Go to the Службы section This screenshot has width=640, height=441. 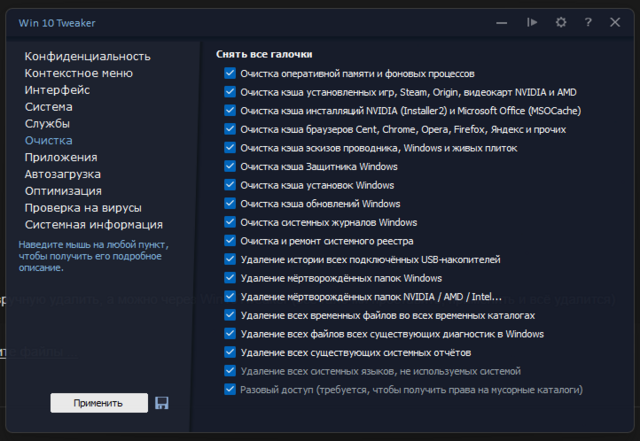click(47, 124)
